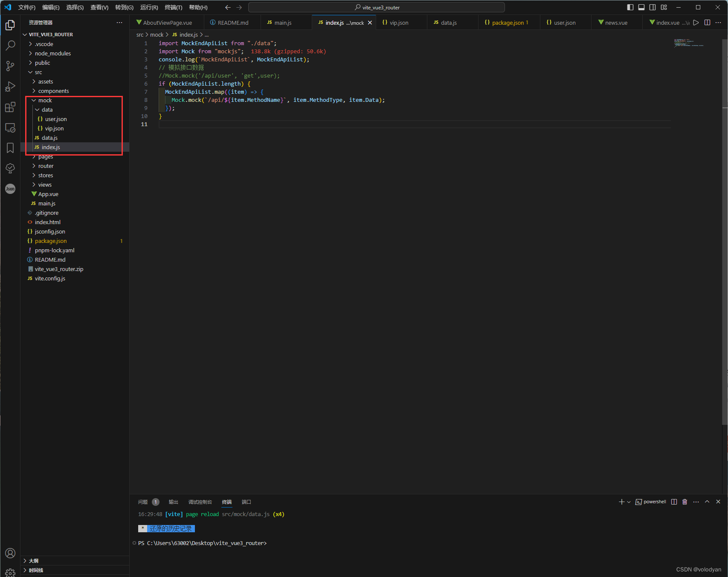The image size is (728, 577).
Task: Open the Remote Explorer view
Action: point(10,127)
